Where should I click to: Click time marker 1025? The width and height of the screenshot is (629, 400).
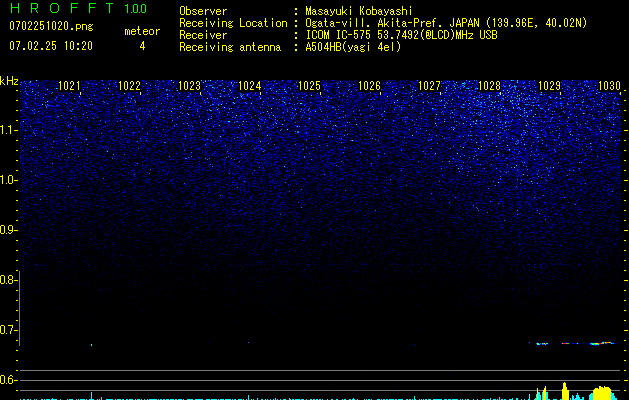309,86
